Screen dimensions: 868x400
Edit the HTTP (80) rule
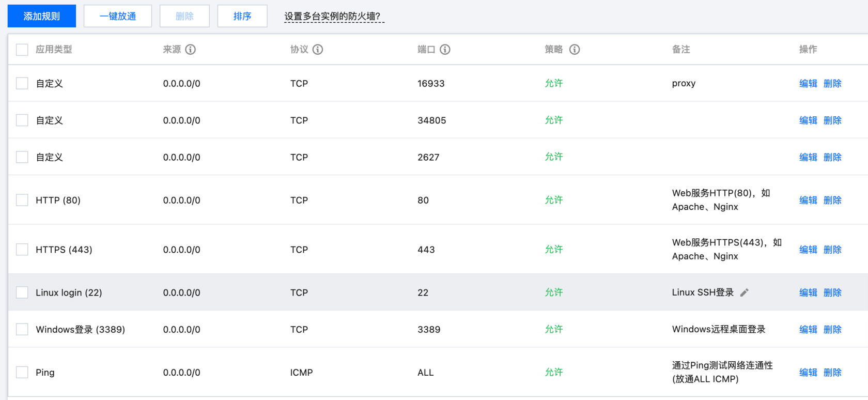[808, 200]
